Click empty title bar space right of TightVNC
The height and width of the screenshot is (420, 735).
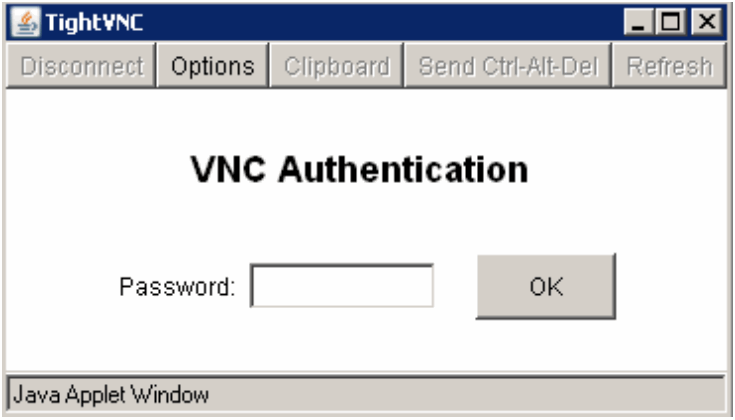380,22
